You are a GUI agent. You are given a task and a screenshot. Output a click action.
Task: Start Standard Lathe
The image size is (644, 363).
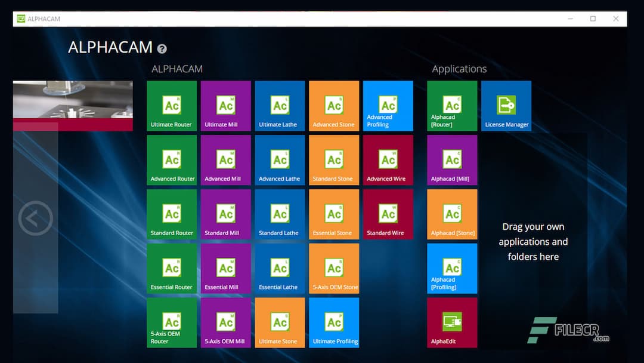(279, 214)
